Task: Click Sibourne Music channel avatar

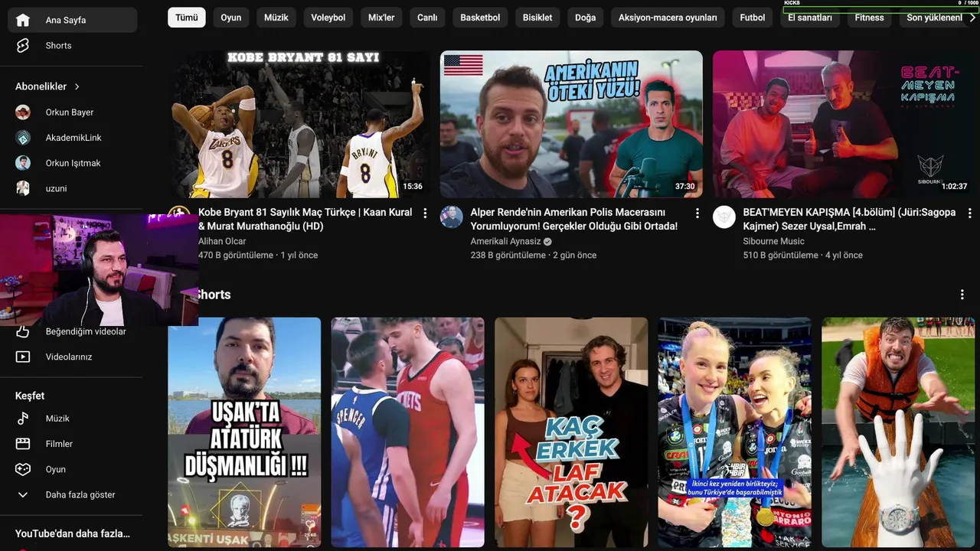Action: click(x=724, y=217)
